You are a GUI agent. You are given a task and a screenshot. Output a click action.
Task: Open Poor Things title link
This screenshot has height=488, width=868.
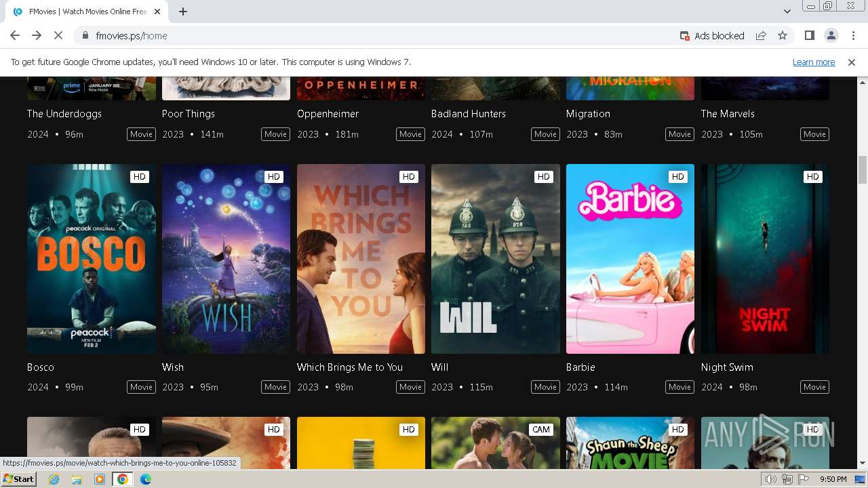point(189,114)
